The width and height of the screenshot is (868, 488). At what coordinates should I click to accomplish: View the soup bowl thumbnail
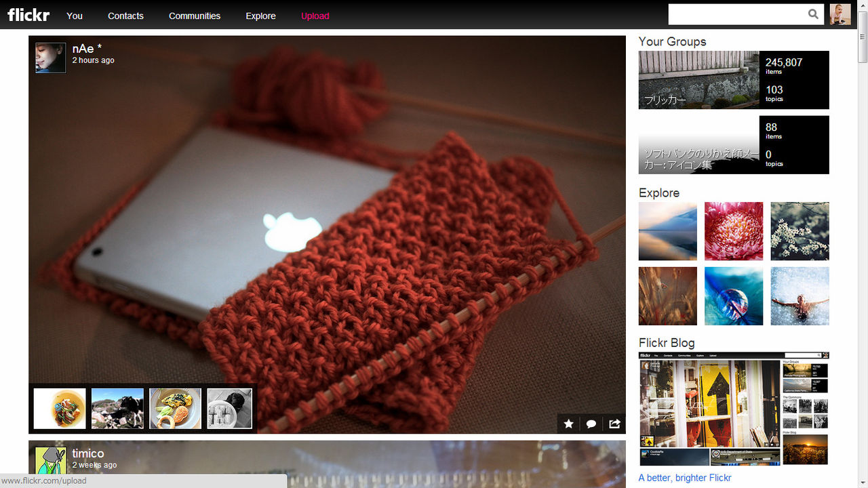coord(60,409)
